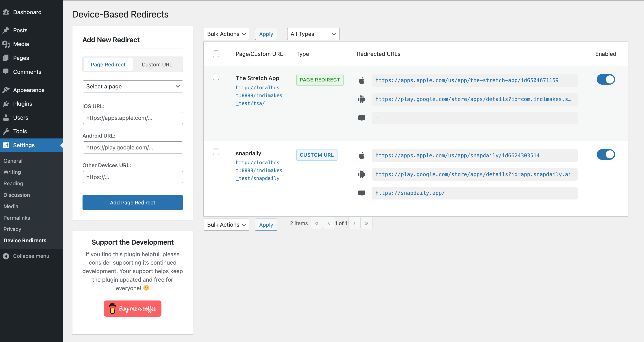Click the bottom Apply button
The image size is (644, 342).
[x=266, y=224]
